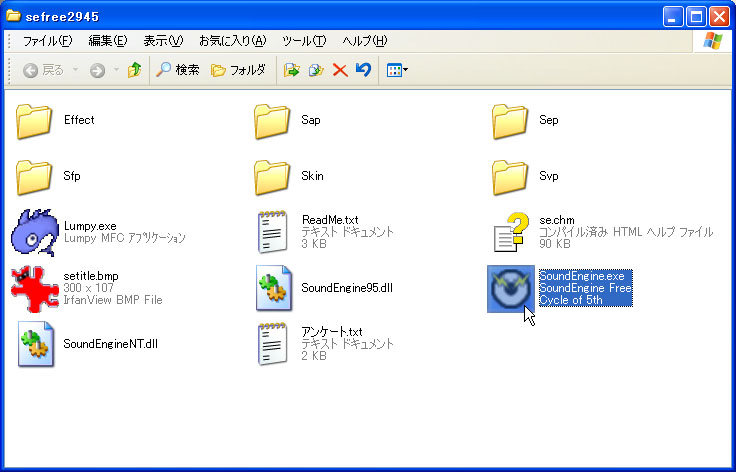The image size is (736, 472).
Task: Click the アンケート.txt file name
Action: [332, 332]
